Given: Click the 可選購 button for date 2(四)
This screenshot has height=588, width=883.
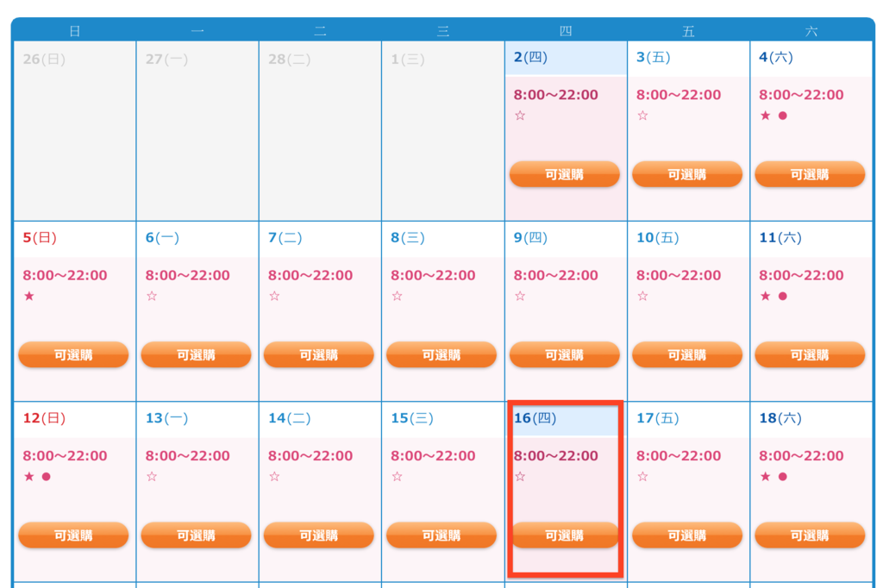Looking at the screenshot, I should click(564, 174).
